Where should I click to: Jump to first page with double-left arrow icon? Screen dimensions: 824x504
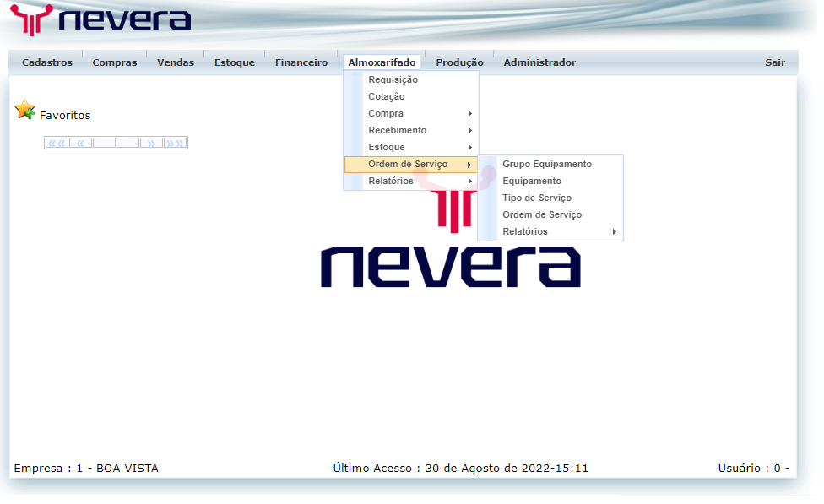click(x=56, y=143)
